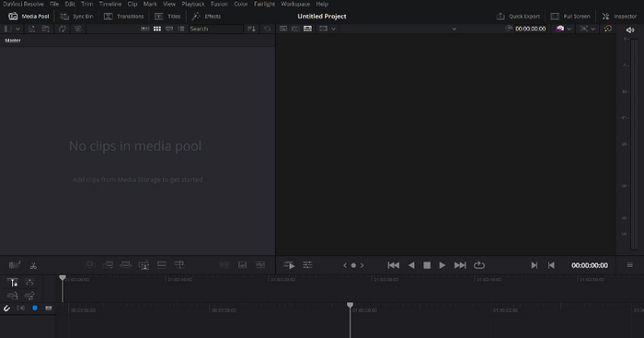644x338 pixels.
Task: Click the smooth cut transition icon
Action: click(260, 265)
